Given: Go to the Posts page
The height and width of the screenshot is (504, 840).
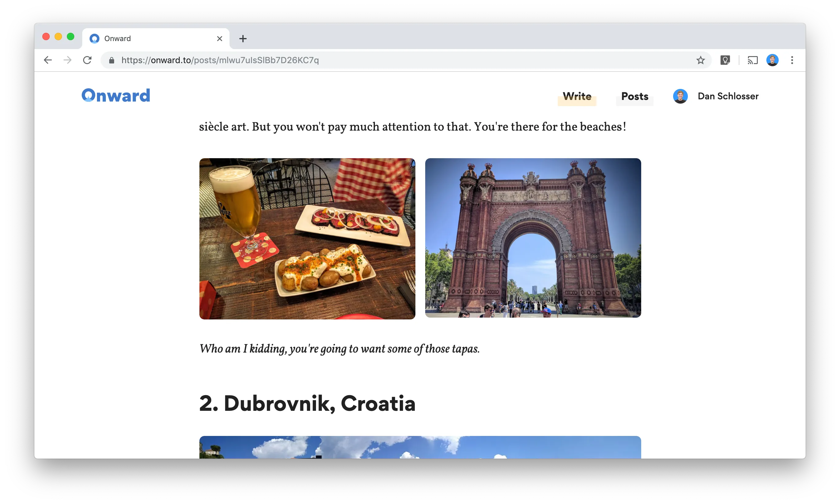Looking at the screenshot, I should tap(634, 96).
